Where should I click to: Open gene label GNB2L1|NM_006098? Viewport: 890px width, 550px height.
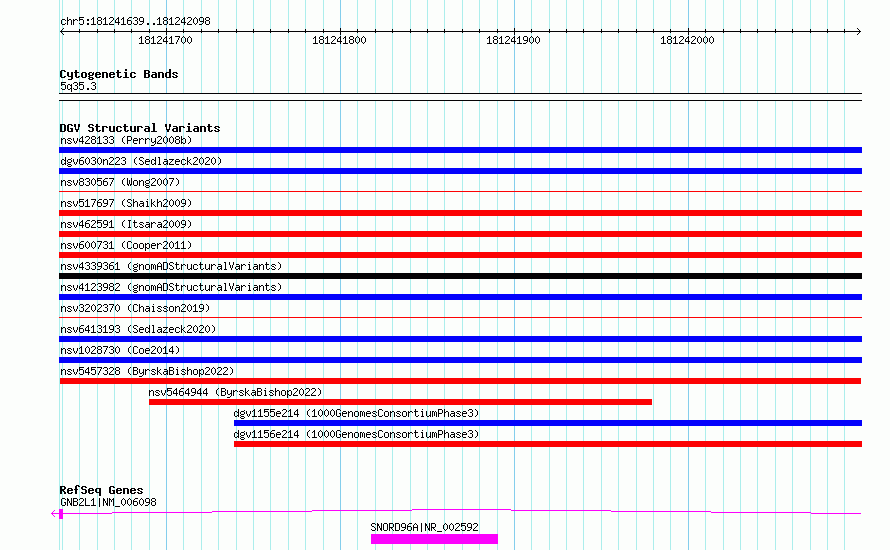pyautogui.click(x=108, y=502)
